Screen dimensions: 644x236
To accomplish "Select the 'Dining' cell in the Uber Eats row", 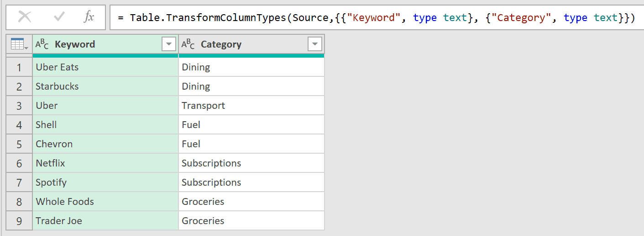I will 251,67.
